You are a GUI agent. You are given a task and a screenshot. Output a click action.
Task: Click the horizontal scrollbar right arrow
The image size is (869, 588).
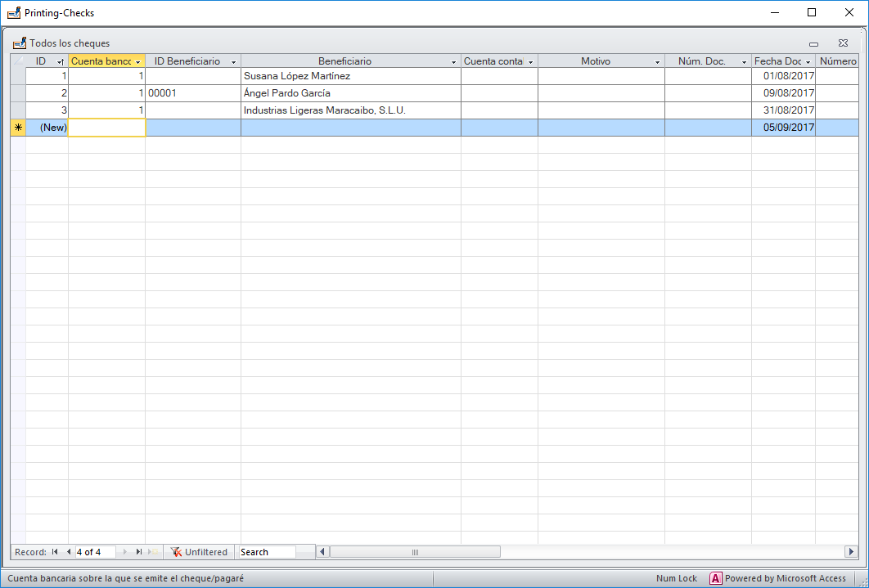pyautogui.click(x=850, y=552)
